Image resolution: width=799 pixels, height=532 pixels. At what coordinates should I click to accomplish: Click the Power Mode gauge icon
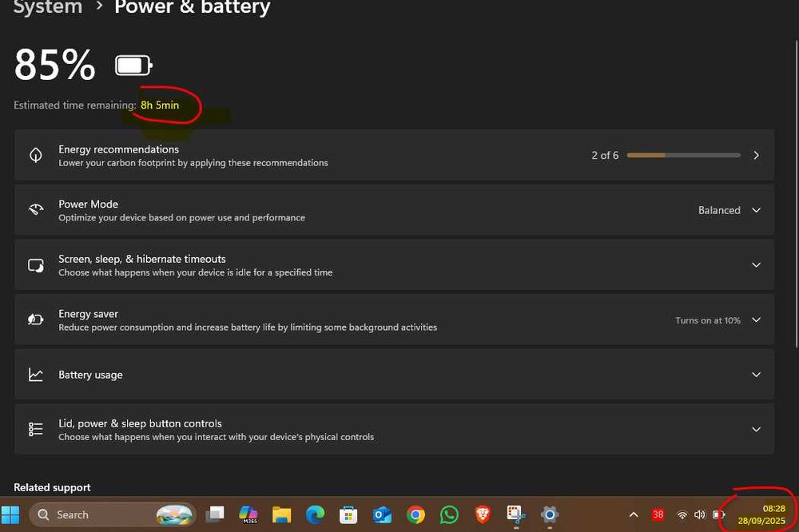36,210
